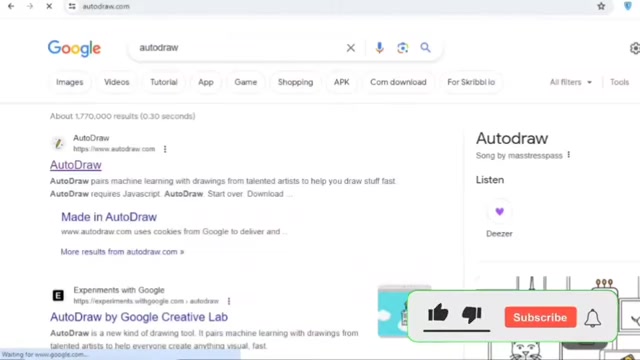Go back using the browser back arrow
This screenshot has height=360, width=640.
[11, 6]
